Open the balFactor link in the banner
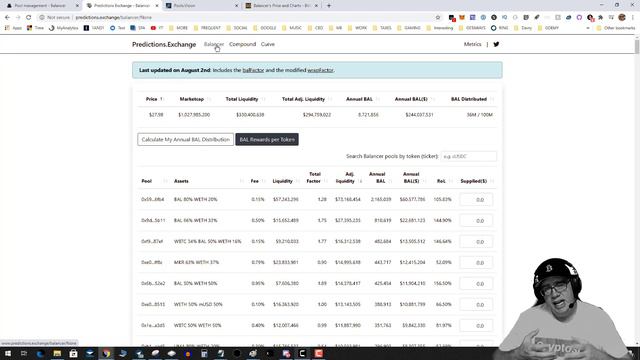The image size is (640, 360). pos(253,70)
